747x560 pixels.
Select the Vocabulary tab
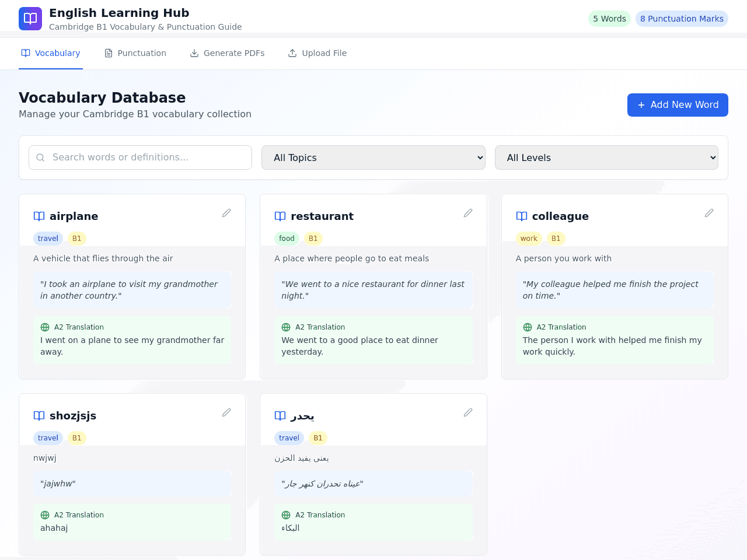51,53
